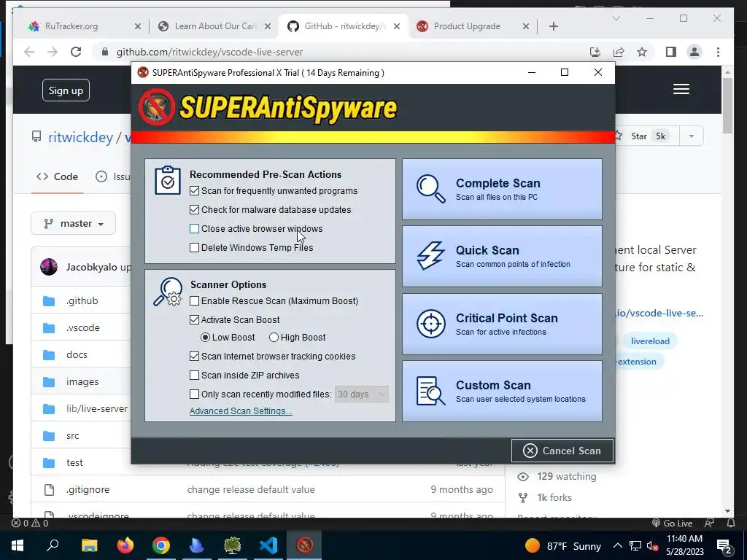Open the 87°F Sunny weather widget
Screen dimensions: 747x560
point(562,545)
